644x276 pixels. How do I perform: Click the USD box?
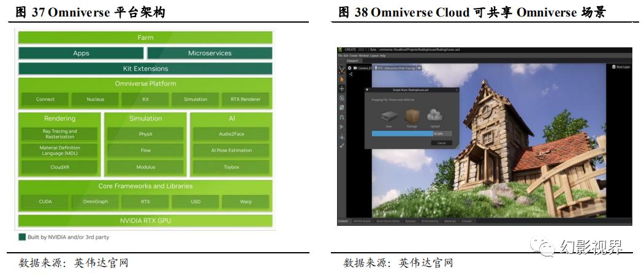(195, 202)
